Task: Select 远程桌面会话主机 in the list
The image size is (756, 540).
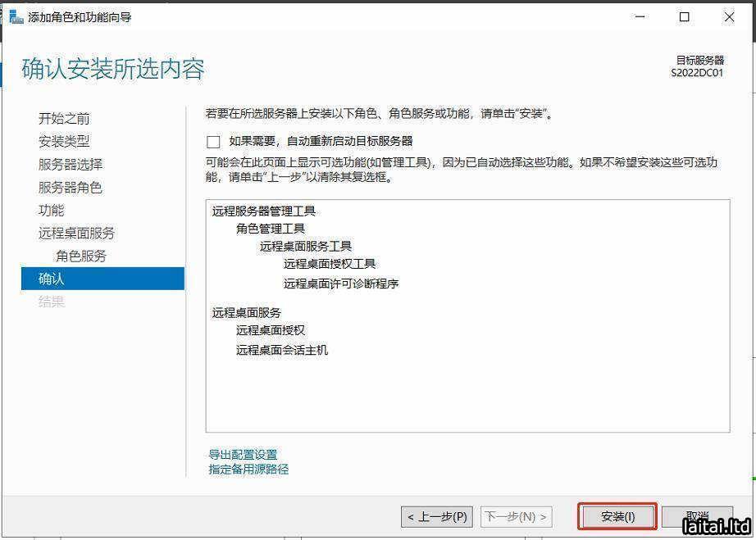Action: pyautogui.click(x=281, y=350)
